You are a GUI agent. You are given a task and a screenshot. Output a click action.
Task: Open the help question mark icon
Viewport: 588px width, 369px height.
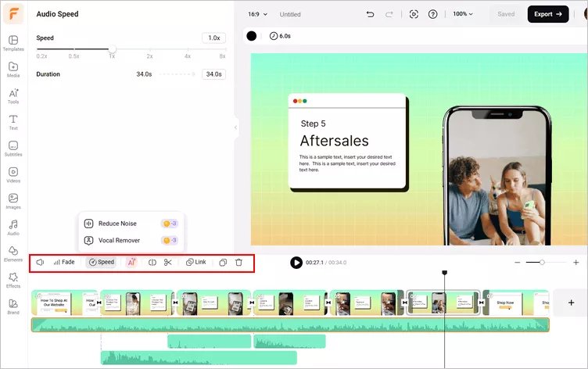point(432,14)
